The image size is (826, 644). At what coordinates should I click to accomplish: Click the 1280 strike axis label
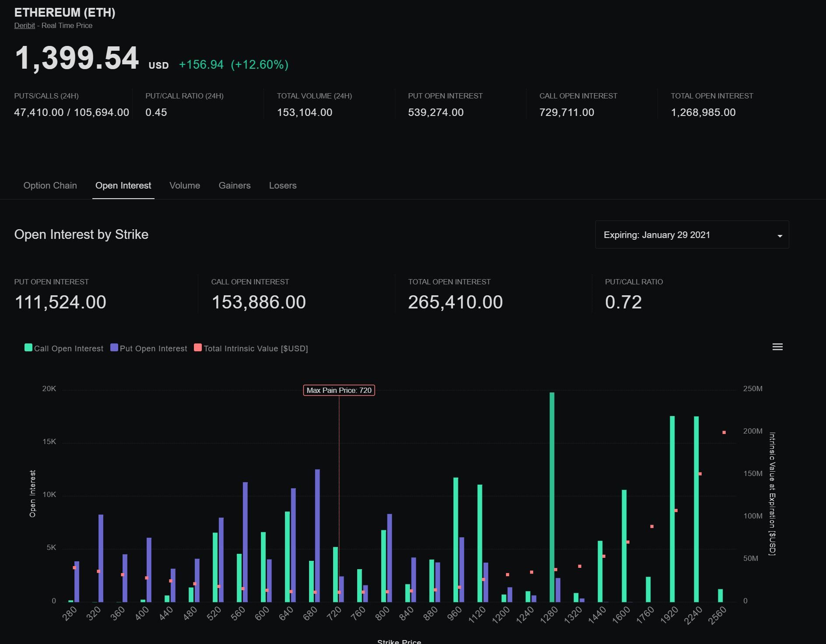pos(549,616)
